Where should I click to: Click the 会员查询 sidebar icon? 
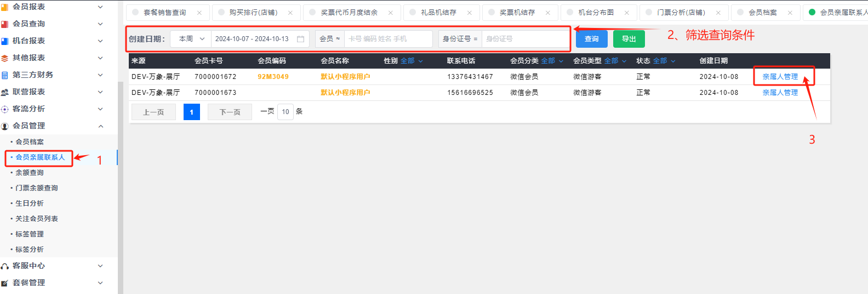click(4, 24)
